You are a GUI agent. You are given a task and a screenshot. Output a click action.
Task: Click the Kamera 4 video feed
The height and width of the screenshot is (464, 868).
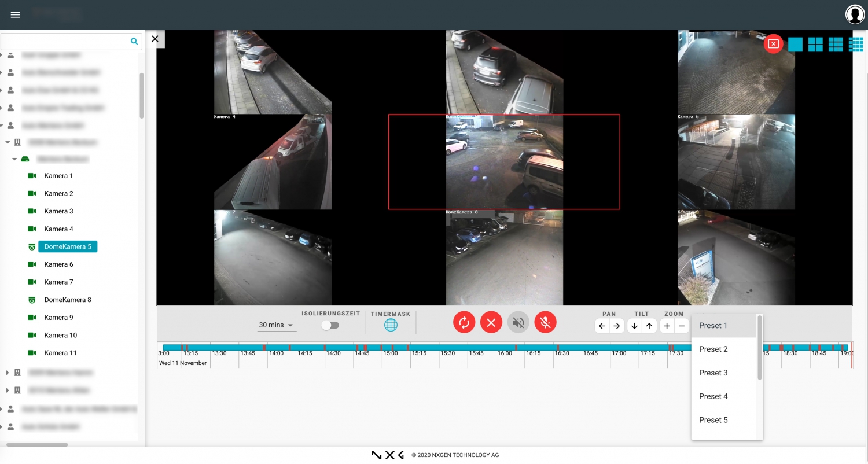[x=273, y=162]
